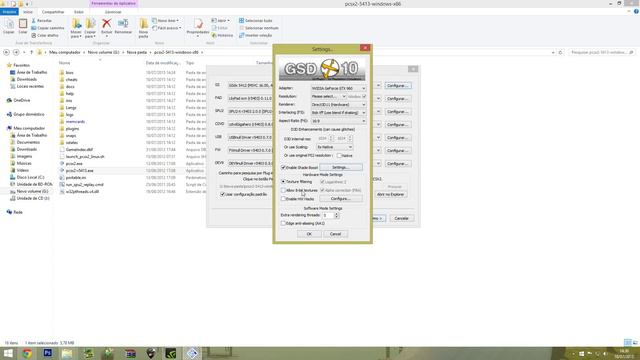Click Configure for GS plugin row

(398, 86)
